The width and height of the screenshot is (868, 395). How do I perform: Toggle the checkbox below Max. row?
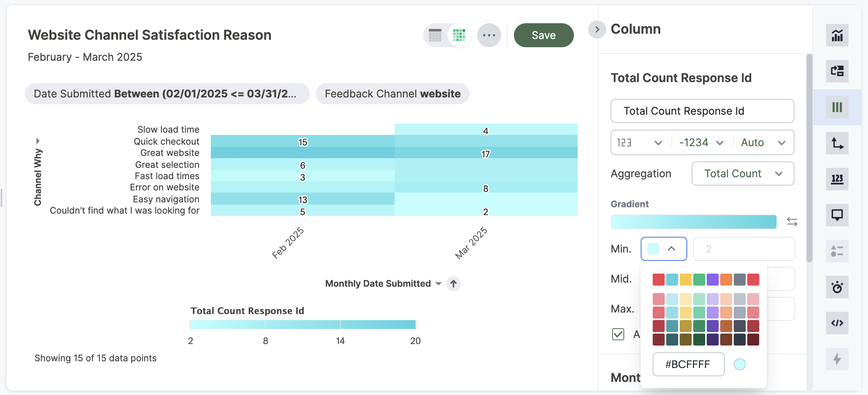(x=618, y=334)
